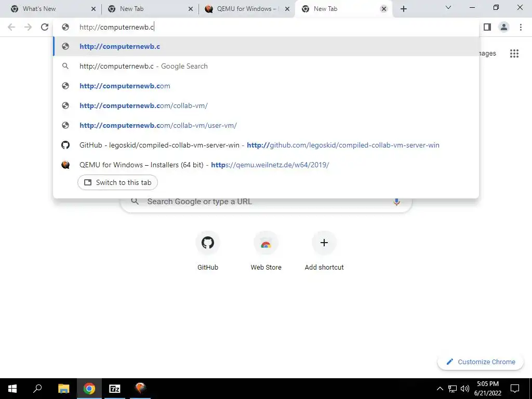532x399 pixels.
Task: Choose the computernewb.com/collab-vm/ suggestion
Action: point(266,105)
